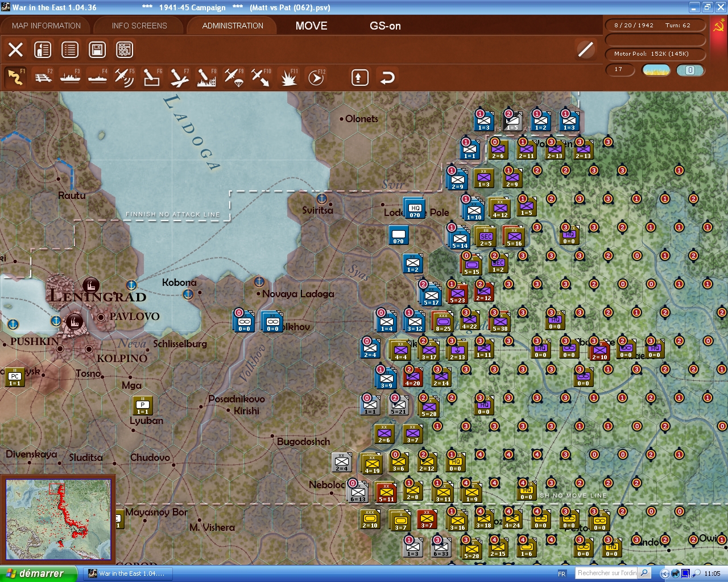This screenshot has width=728, height=582.
Task: Open the MAP INFORMATION tab
Action: click(46, 26)
